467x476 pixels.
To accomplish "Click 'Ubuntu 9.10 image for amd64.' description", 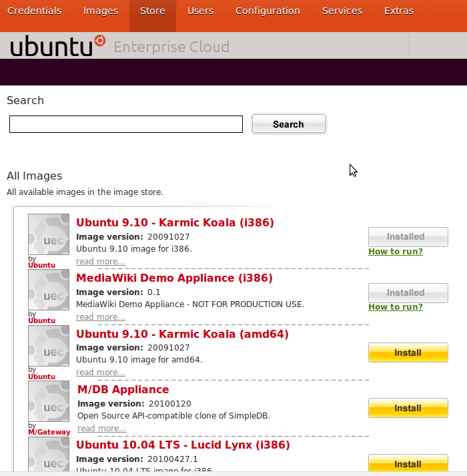I will [x=139, y=360].
